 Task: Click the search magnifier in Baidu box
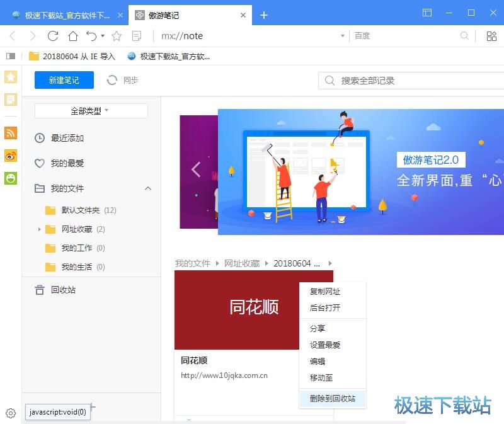click(x=464, y=36)
